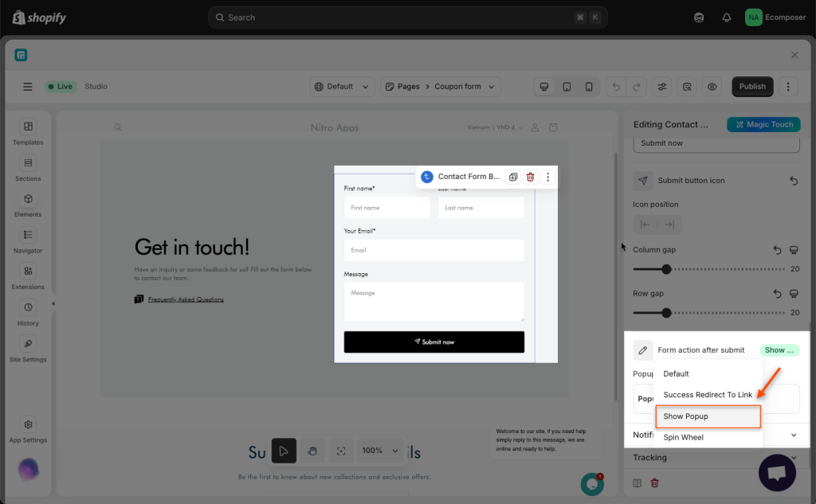Open the Default language dropdown
The width and height of the screenshot is (816, 504).
click(x=342, y=87)
